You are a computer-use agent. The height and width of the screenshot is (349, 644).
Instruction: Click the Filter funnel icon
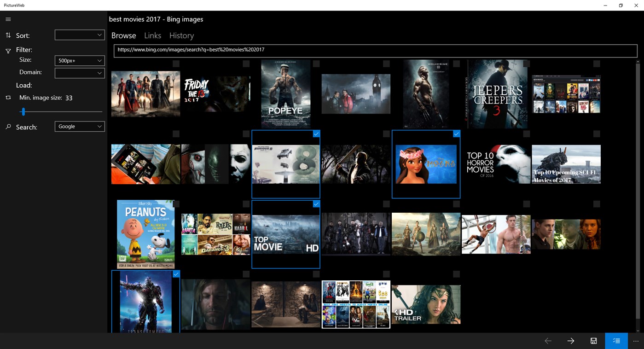click(x=8, y=51)
